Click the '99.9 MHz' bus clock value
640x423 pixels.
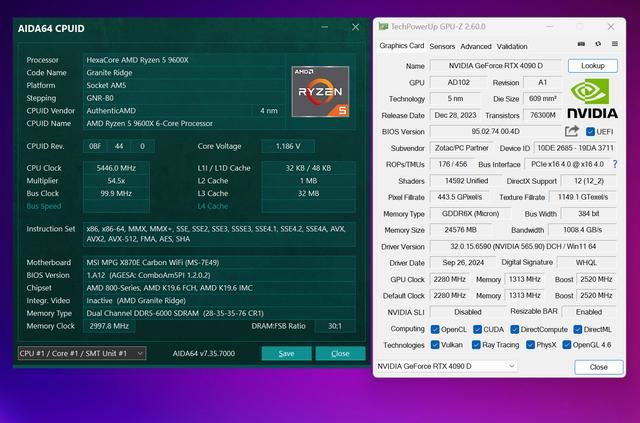(x=116, y=193)
